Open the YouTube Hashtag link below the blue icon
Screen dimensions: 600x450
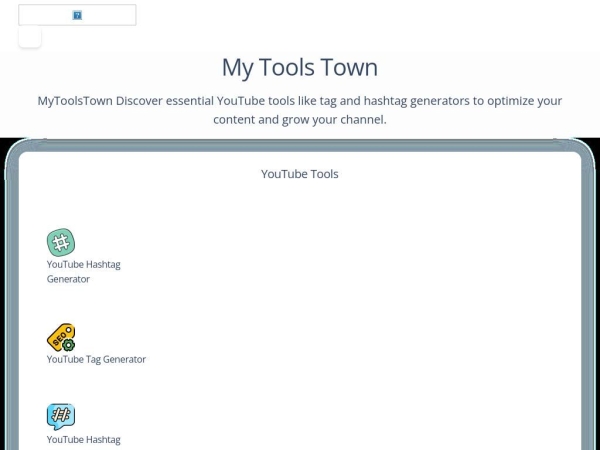pos(83,440)
